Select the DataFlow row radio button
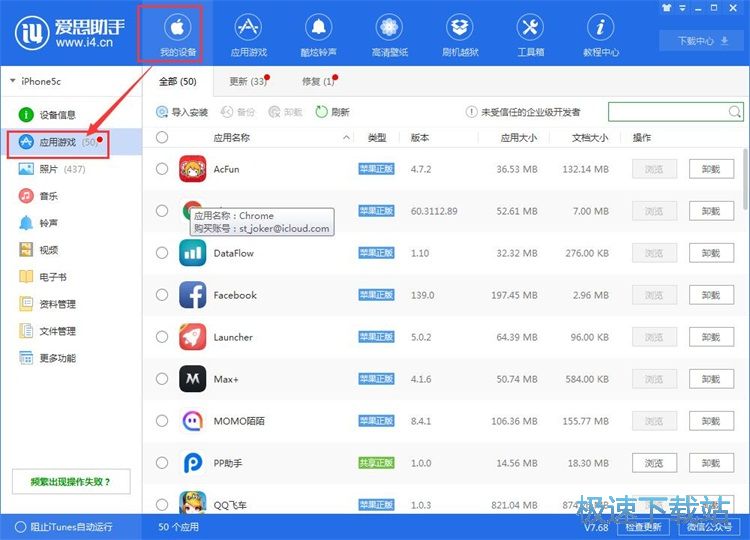Image resolution: width=750 pixels, height=540 pixels. tap(162, 253)
